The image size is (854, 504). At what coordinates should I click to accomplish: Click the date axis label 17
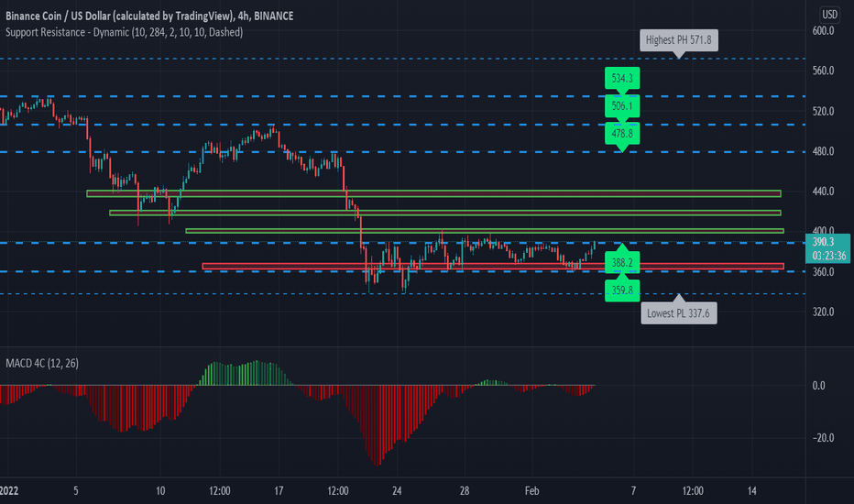coord(279,491)
